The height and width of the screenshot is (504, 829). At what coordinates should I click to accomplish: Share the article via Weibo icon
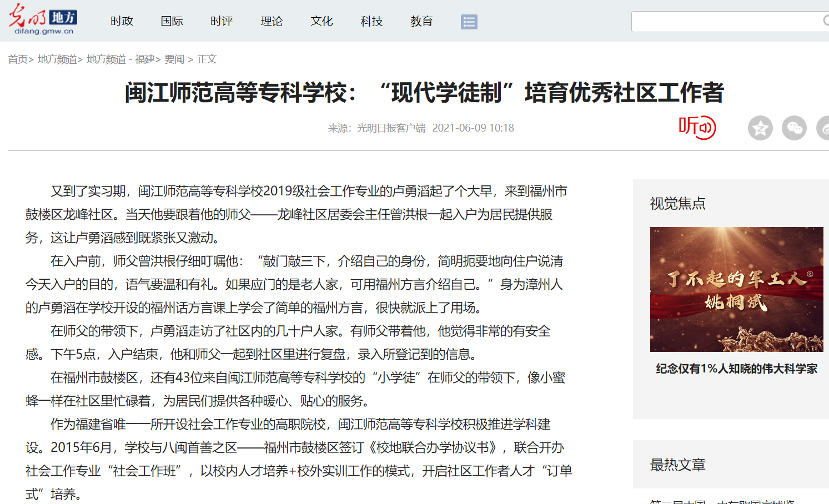[x=824, y=128]
